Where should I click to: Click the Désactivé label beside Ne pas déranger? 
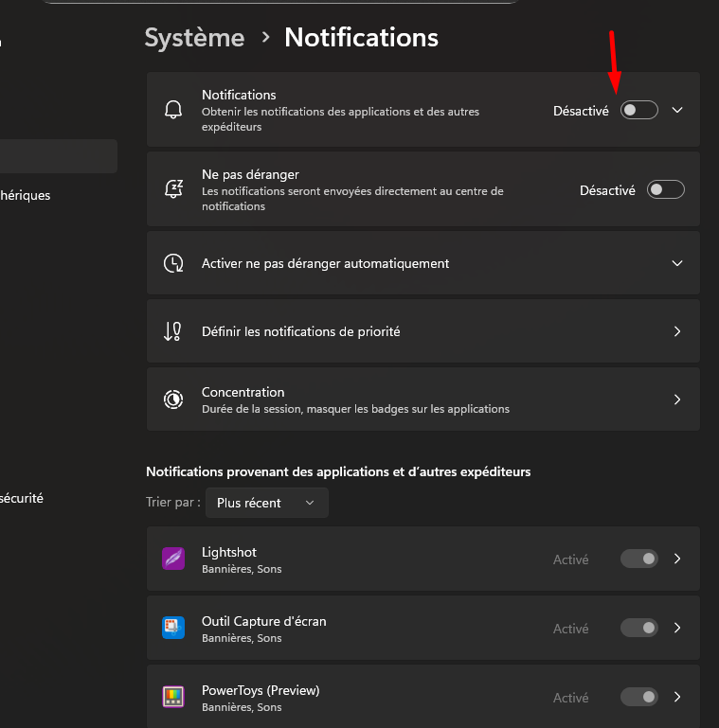coord(607,190)
